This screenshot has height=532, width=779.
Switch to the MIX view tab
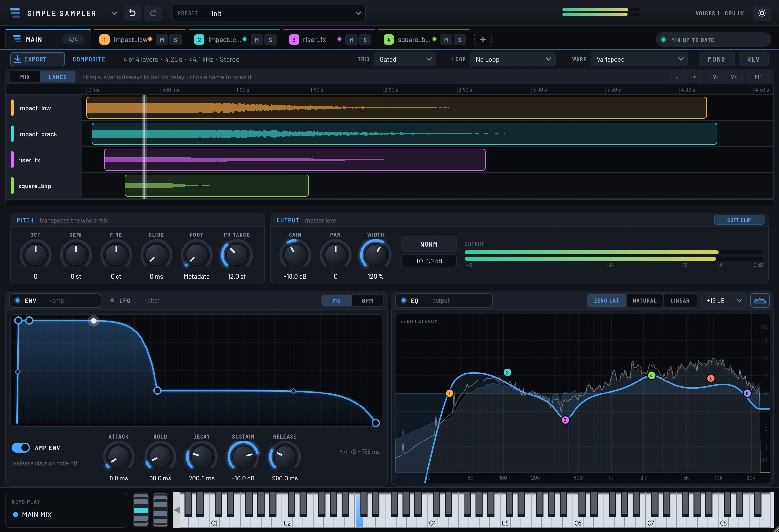pos(25,77)
